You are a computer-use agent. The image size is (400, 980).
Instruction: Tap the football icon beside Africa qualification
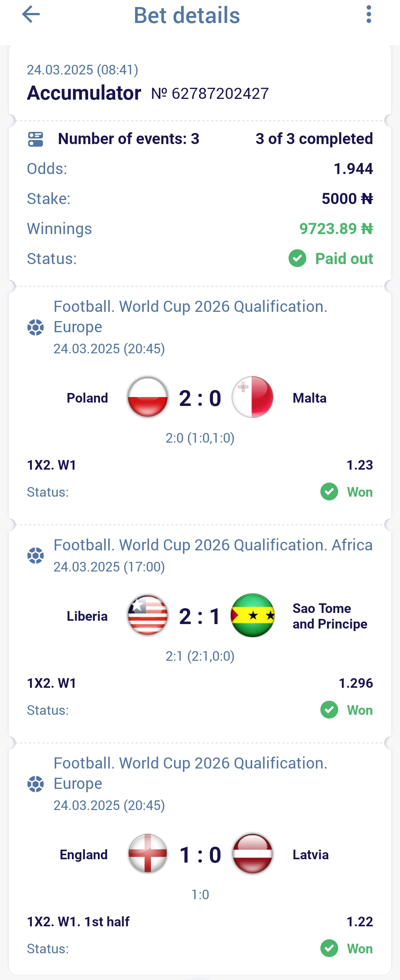point(36,556)
